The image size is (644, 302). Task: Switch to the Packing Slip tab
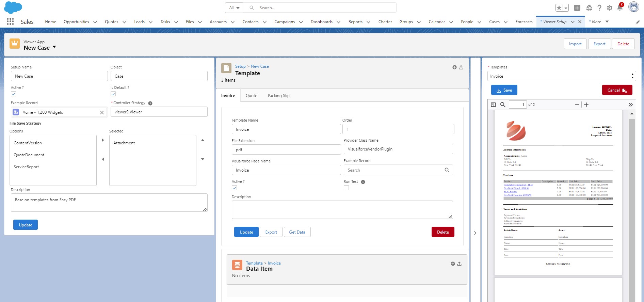[x=278, y=96]
